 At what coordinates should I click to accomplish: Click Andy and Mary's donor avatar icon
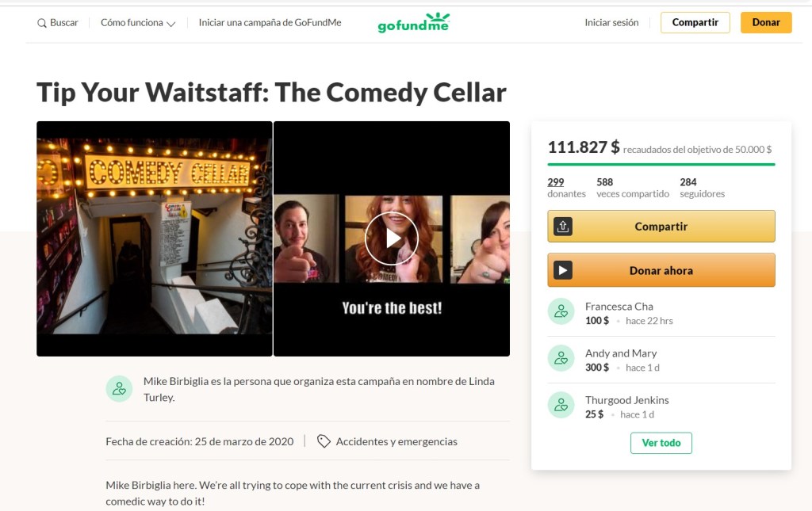tap(561, 358)
